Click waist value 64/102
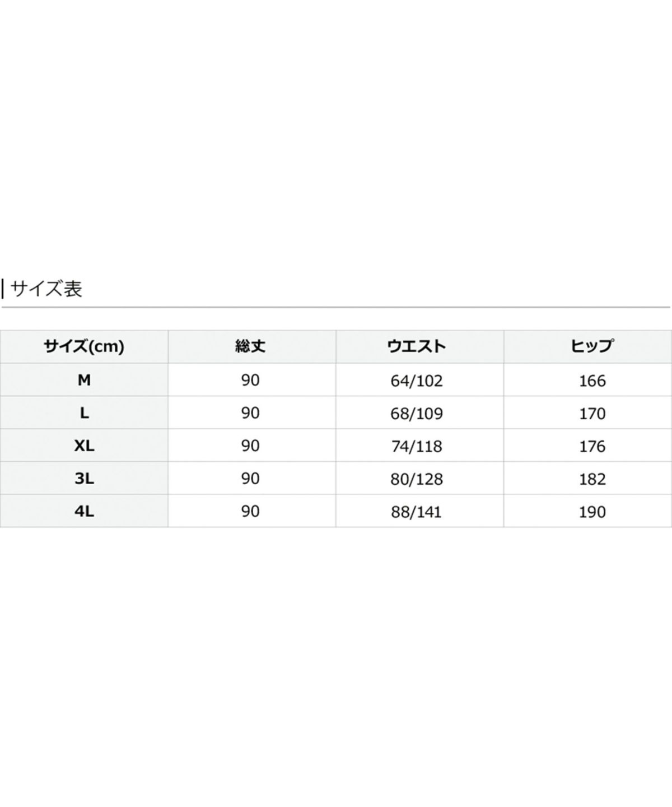The height and width of the screenshot is (807, 672). 417,381
